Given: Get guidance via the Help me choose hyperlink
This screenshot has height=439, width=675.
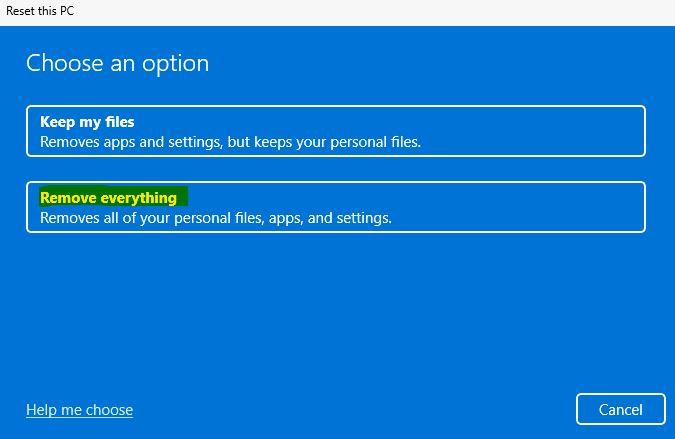Looking at the screenshot, I should pos(80,410).
